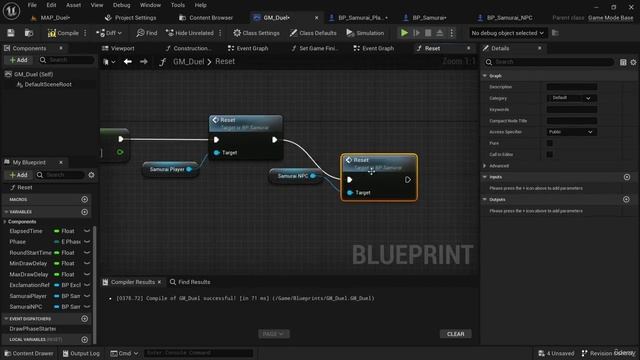Screen dimensions: 640x360
Task: Open the Output Log
Action: click(81, 353)
